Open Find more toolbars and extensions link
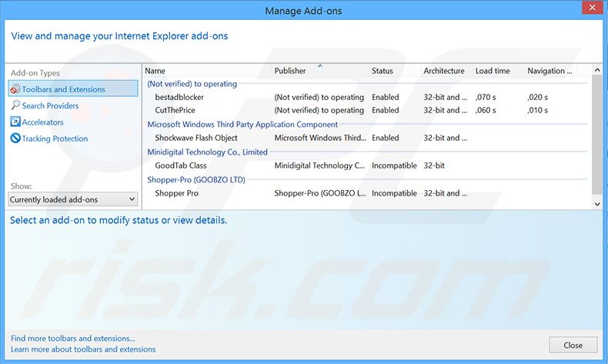Image resolution: width=608 pixels, height=364 pixels. click(73, 339)
